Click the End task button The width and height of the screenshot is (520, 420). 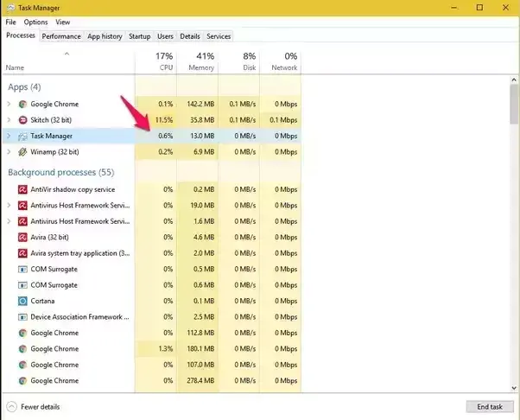point(490,407)
